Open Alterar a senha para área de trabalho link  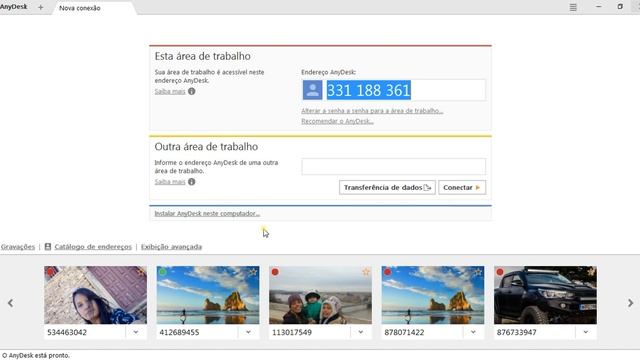click(x=372, y=111)
